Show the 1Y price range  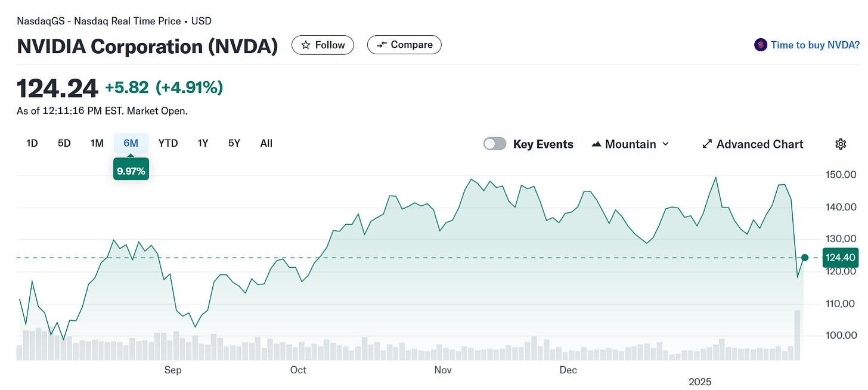[x=203, y=143]
